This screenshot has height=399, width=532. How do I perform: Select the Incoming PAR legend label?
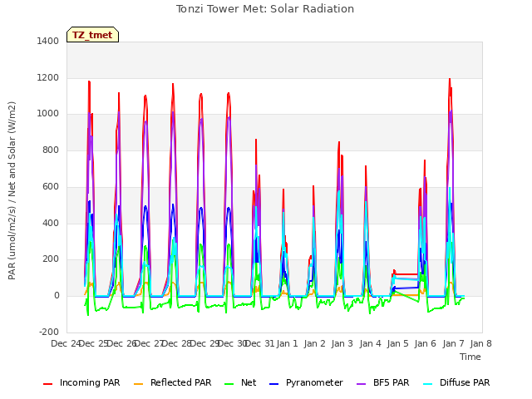point(90,382)
